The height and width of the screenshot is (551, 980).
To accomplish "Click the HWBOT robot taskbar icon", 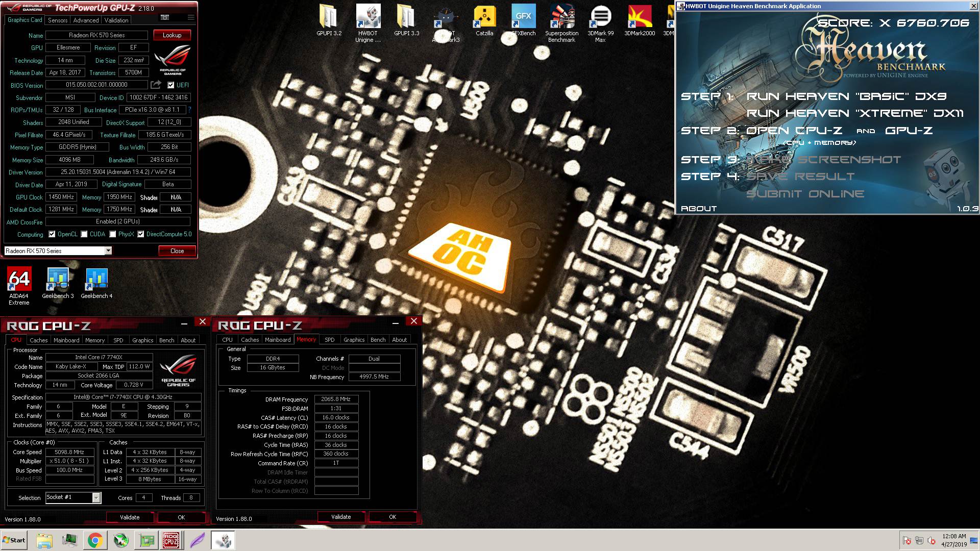I will pos(223,540).
